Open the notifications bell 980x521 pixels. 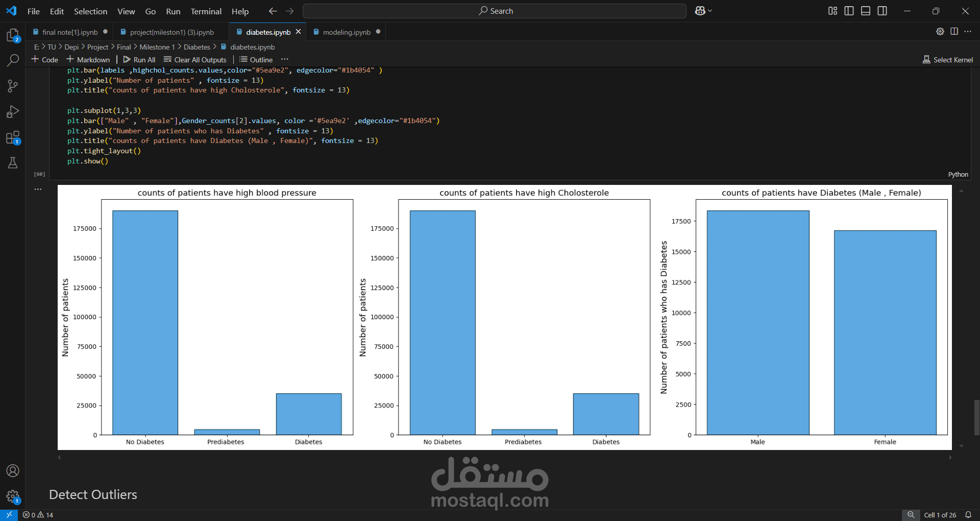(968, 515)
